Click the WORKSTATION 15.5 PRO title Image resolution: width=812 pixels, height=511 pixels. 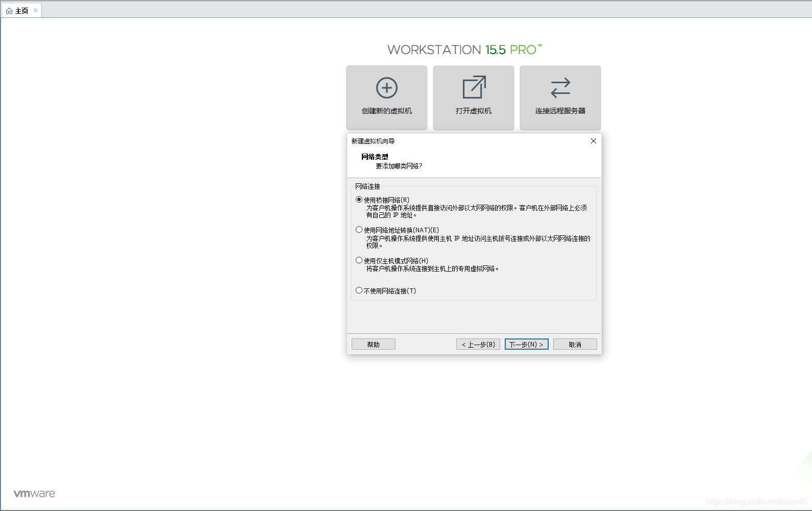(464, 50)
